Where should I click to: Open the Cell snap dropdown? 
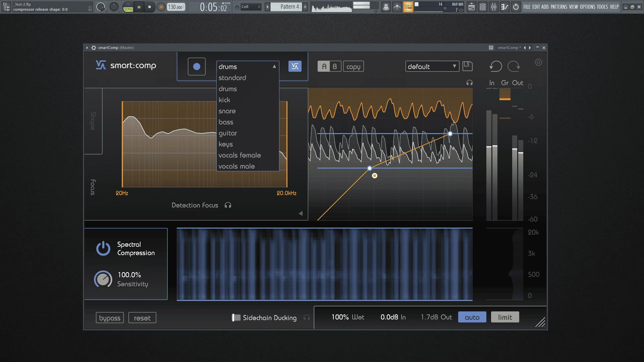point(251,7)
